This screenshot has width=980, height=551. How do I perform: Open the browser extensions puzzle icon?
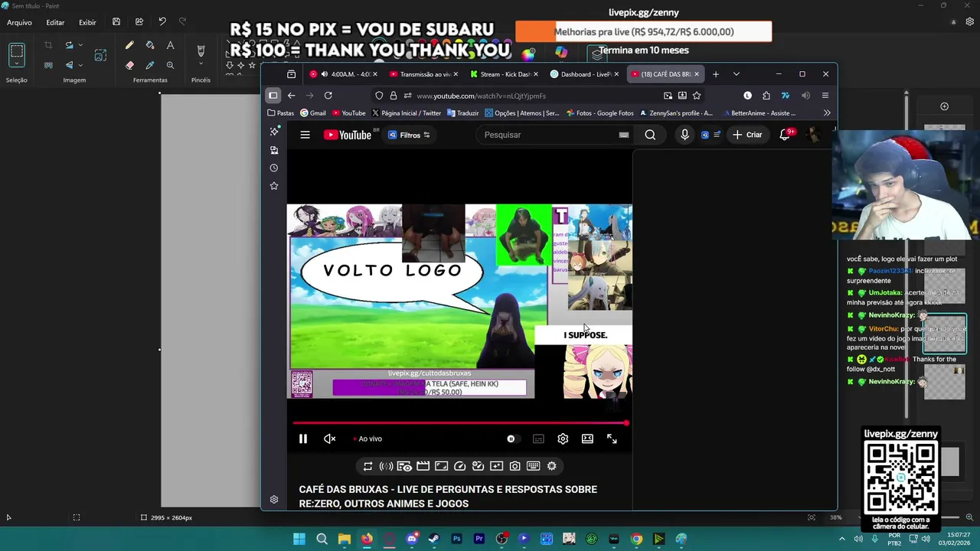pyautogui.click(x=766, y=96)
